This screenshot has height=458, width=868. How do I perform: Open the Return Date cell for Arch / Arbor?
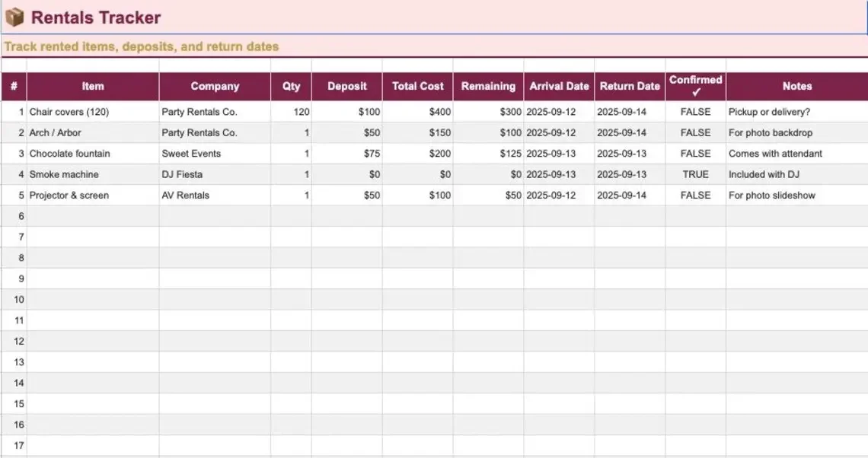click(630, 132)
